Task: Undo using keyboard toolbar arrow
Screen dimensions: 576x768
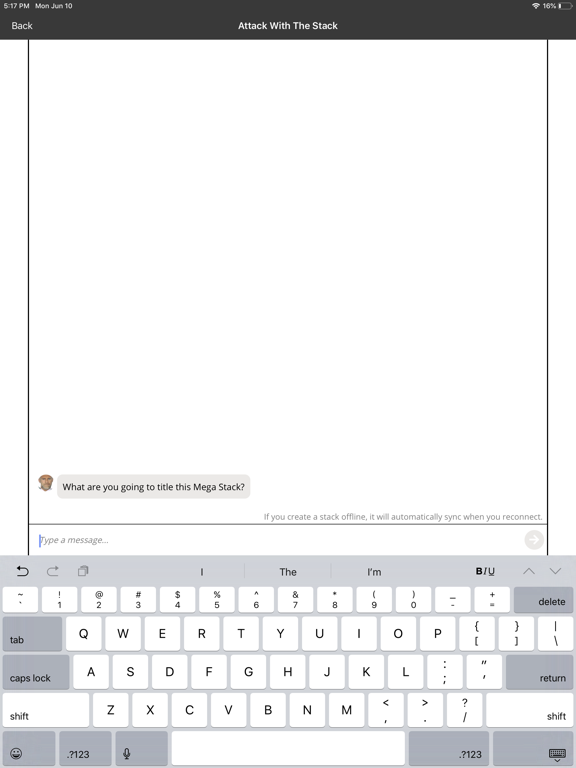Action: point(23,571)
